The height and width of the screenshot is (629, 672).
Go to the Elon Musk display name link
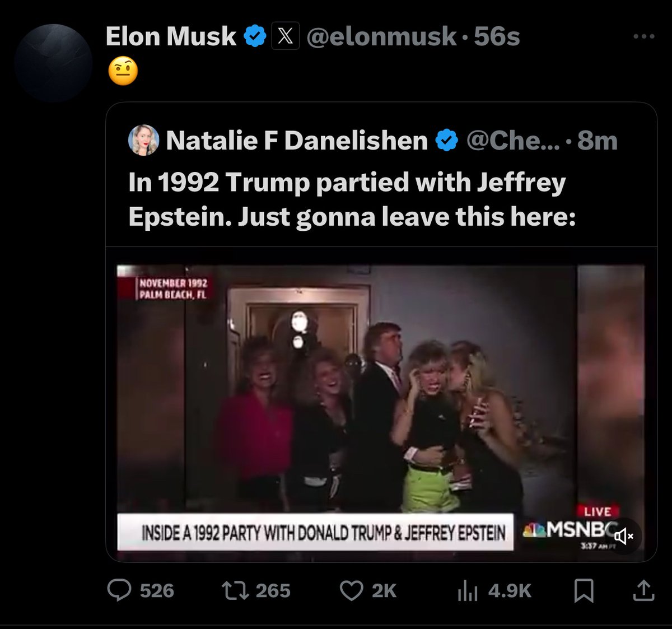171,36
